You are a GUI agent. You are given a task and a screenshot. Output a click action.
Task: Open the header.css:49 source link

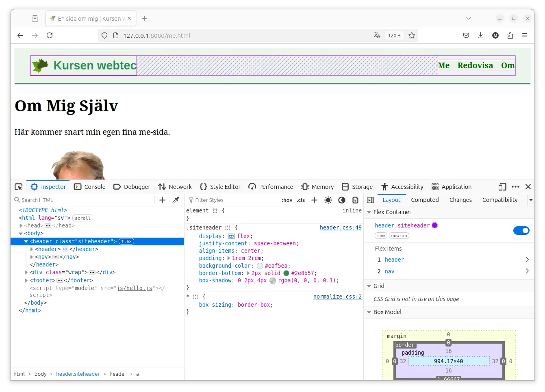(341, 227)
